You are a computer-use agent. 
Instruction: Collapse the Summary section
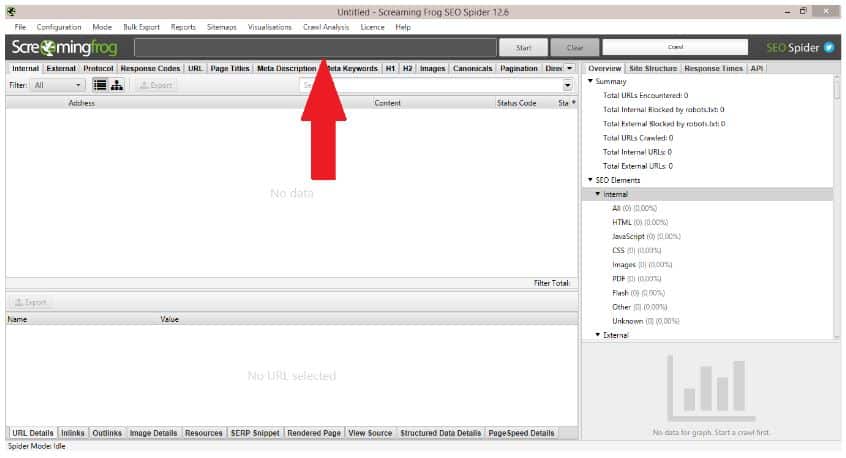[590, 81]
